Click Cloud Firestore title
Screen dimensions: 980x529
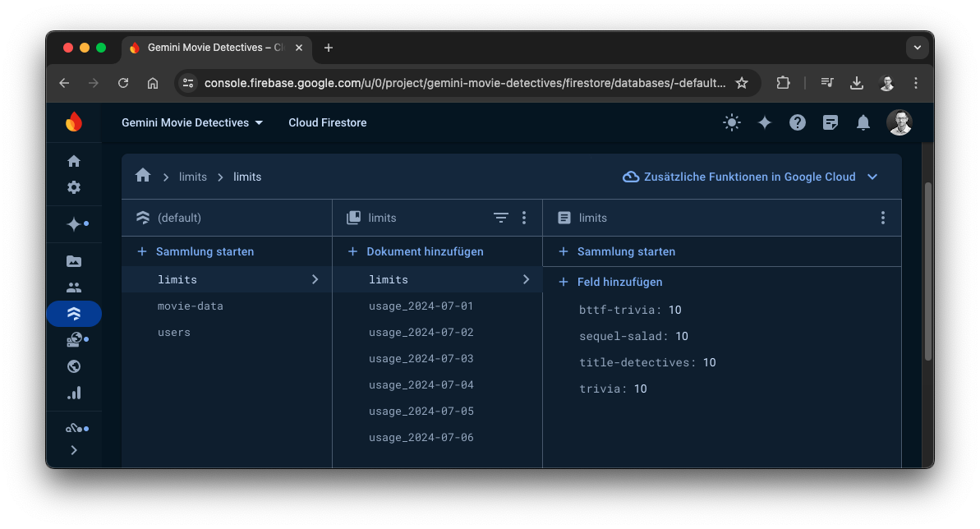(328, 122)
